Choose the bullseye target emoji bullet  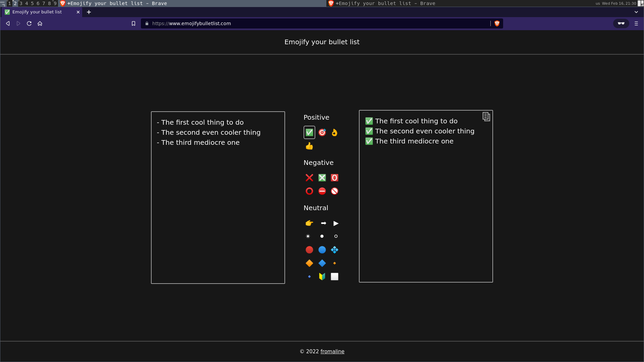click(322, 132)
